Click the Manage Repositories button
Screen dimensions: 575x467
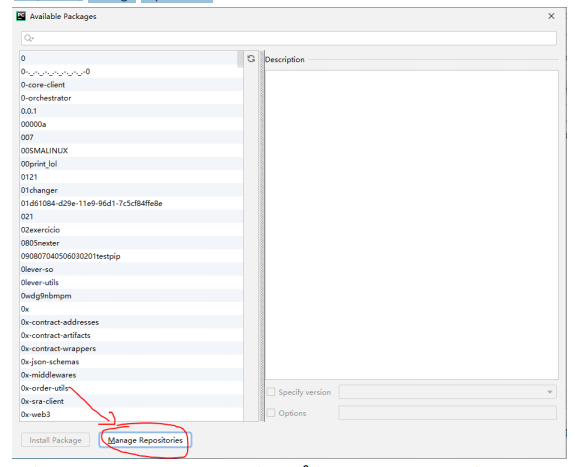(145, 440)
